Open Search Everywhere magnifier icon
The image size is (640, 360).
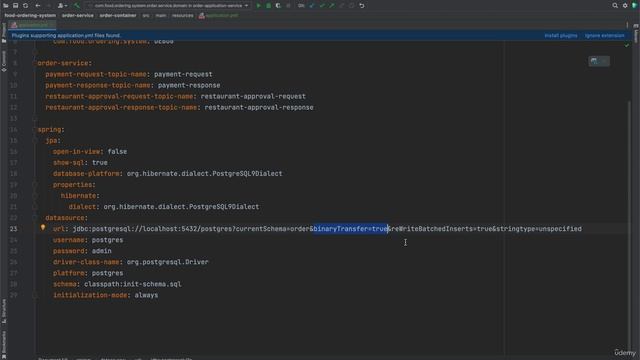[x=615, y=6]
